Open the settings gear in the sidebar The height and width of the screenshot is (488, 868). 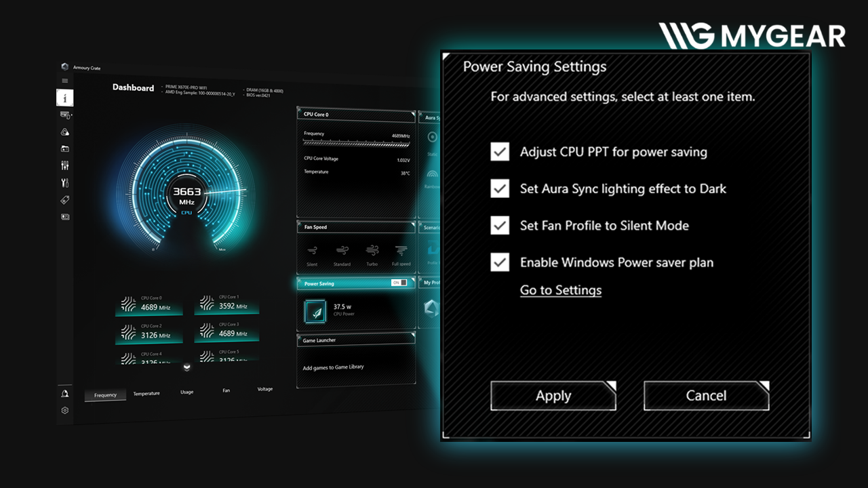[65, 410]
